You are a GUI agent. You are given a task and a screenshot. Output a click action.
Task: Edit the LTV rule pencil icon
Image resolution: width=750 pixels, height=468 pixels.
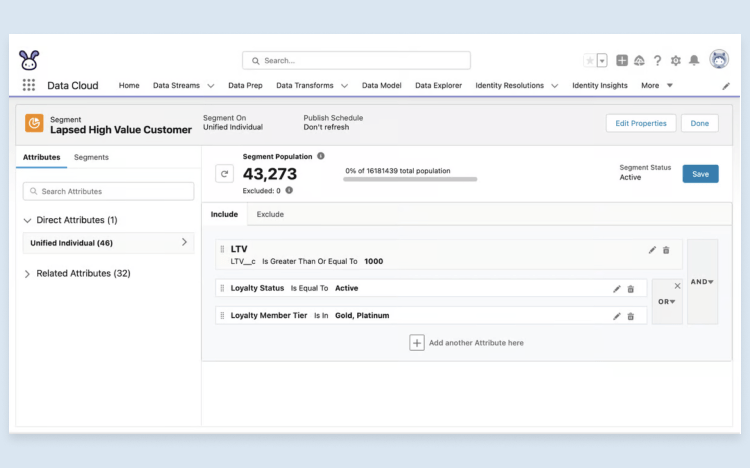pyautogui.click(x=652, y=250)
